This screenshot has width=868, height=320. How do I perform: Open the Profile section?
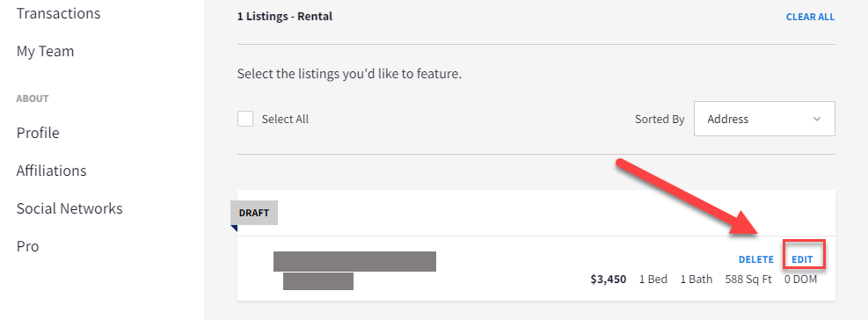pyautogui.click(x=38, y=133)
